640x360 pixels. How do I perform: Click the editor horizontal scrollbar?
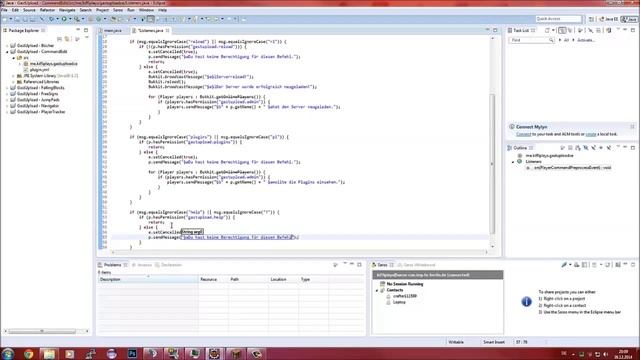[300, 252]
